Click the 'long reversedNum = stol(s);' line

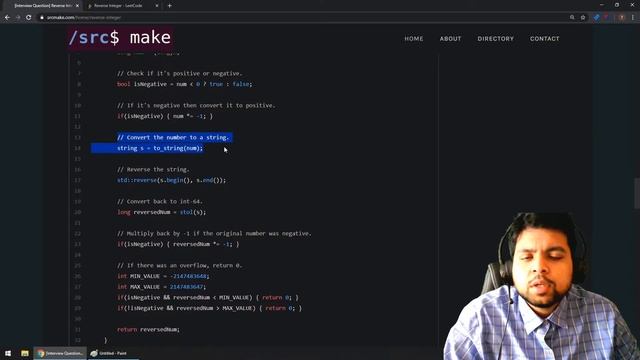pos(161,212)
